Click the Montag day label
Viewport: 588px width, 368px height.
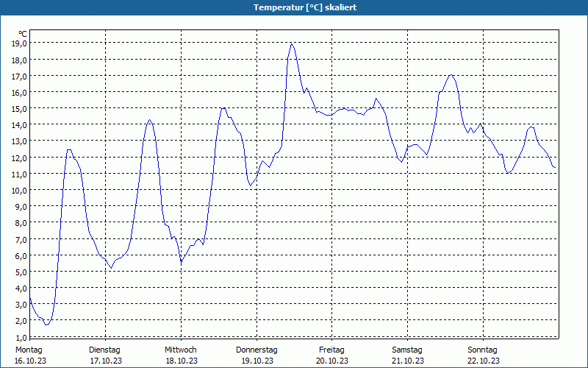tap(29, 350)
